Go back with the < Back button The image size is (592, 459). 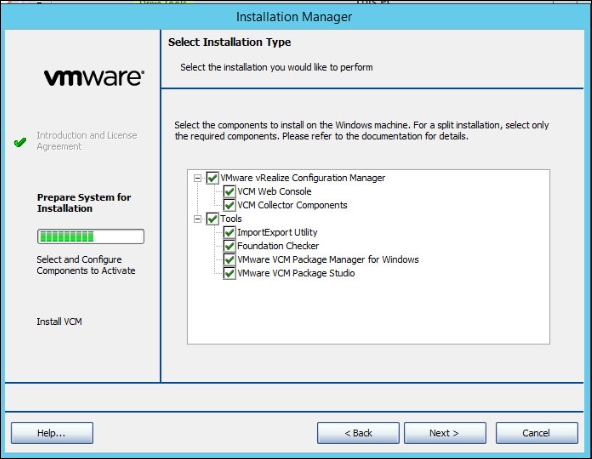click(358, 433)
